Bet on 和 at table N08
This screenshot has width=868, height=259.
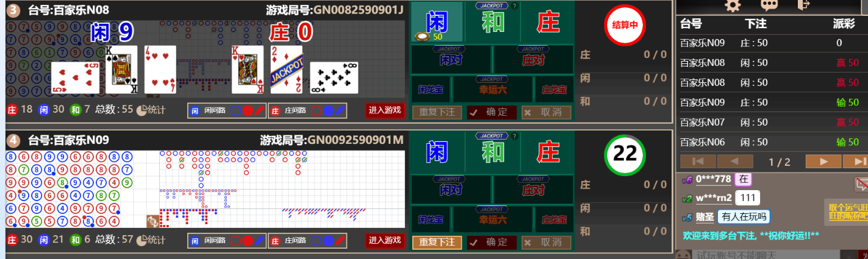coord(492,23)
